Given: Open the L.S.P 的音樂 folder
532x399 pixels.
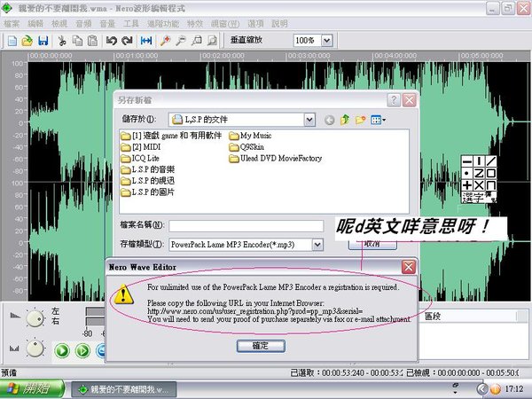Looking at the screenshot, I should [147, 169].
